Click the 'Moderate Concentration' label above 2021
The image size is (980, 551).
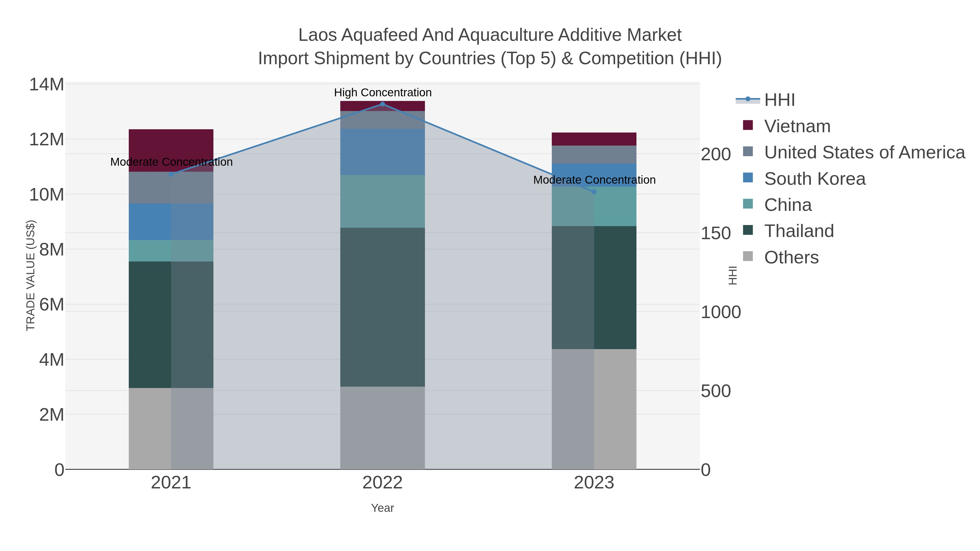click(171, 162)
